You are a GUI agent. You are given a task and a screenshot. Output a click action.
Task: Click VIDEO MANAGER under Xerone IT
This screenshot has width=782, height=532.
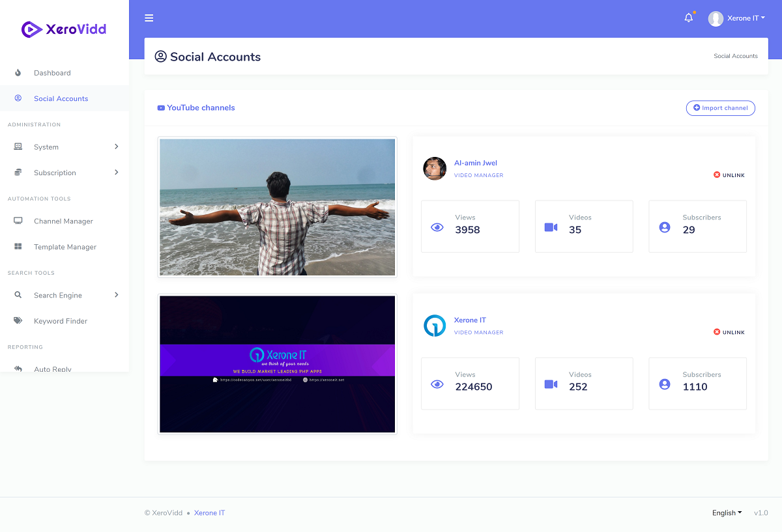[479, 333]
